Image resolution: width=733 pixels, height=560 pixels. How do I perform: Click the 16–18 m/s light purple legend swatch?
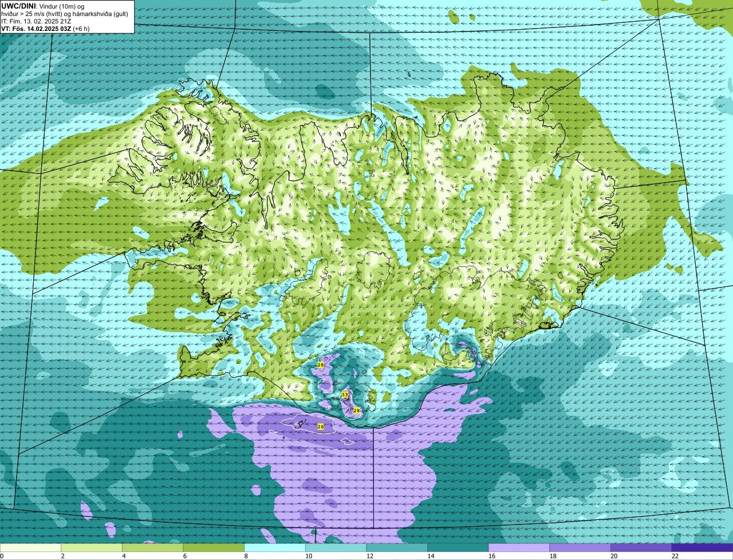coord(519,547)
